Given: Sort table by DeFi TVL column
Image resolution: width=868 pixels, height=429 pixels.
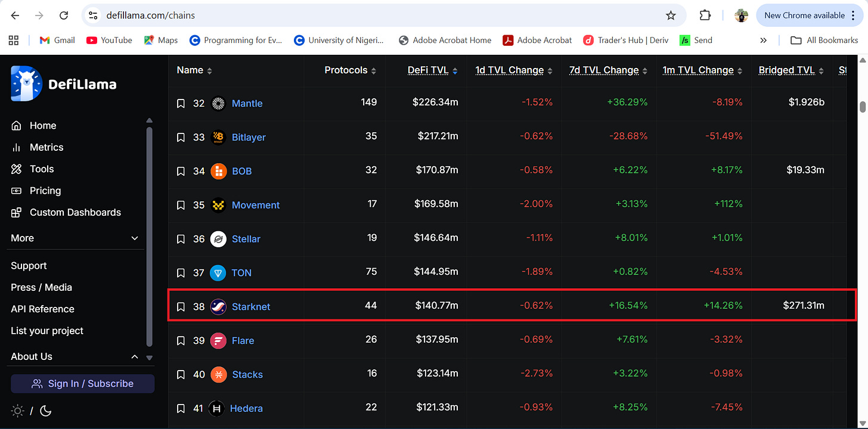Looking at the screenshot, I should (433, 70).
